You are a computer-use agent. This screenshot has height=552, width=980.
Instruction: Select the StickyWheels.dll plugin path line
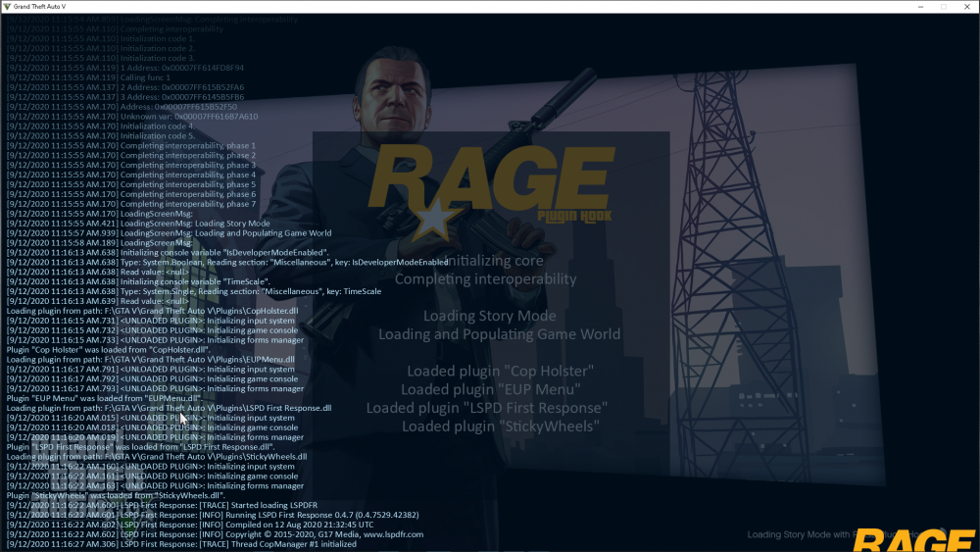156,457
